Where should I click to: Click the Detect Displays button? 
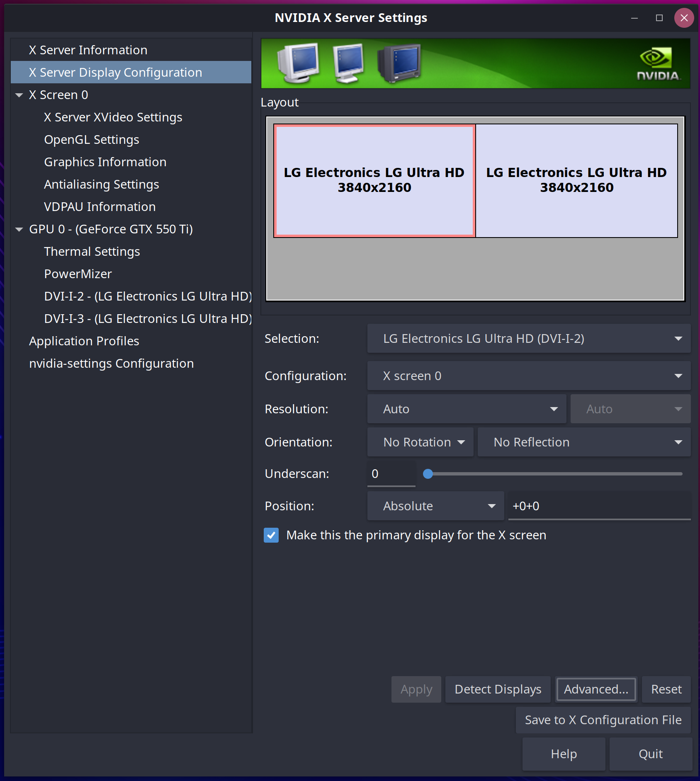tap(498, 689)
